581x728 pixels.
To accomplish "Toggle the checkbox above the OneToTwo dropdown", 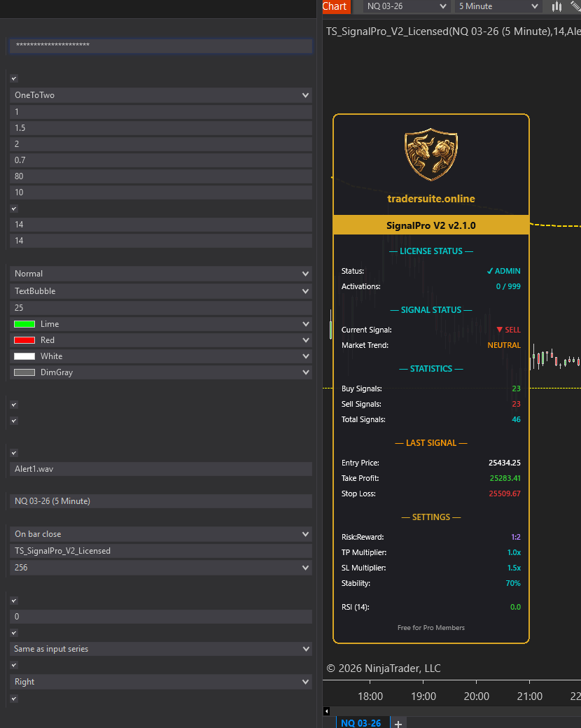I will click(x=14, y=79).
